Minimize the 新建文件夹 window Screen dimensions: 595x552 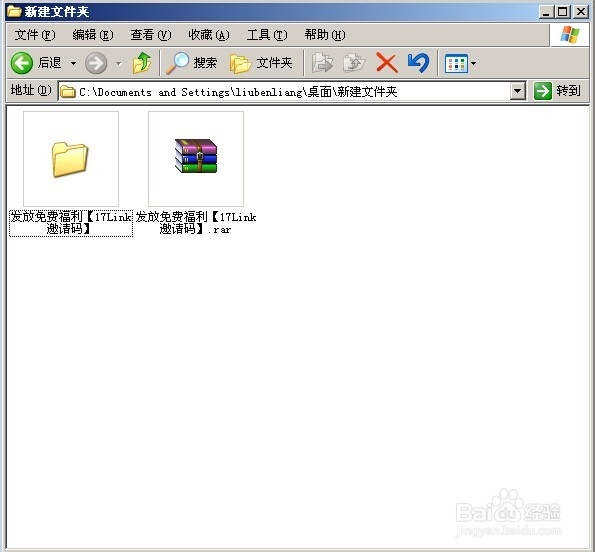(x=546, y=12)
